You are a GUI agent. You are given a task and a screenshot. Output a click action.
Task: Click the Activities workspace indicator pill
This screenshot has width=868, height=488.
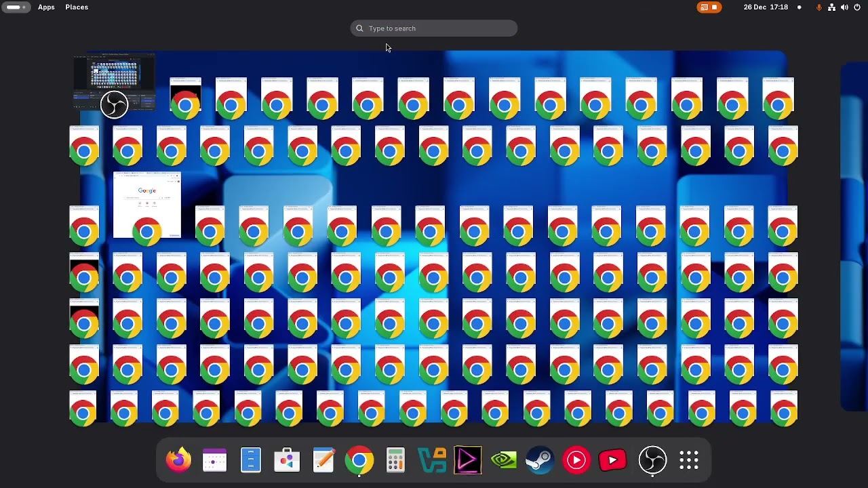pos(15,7)
